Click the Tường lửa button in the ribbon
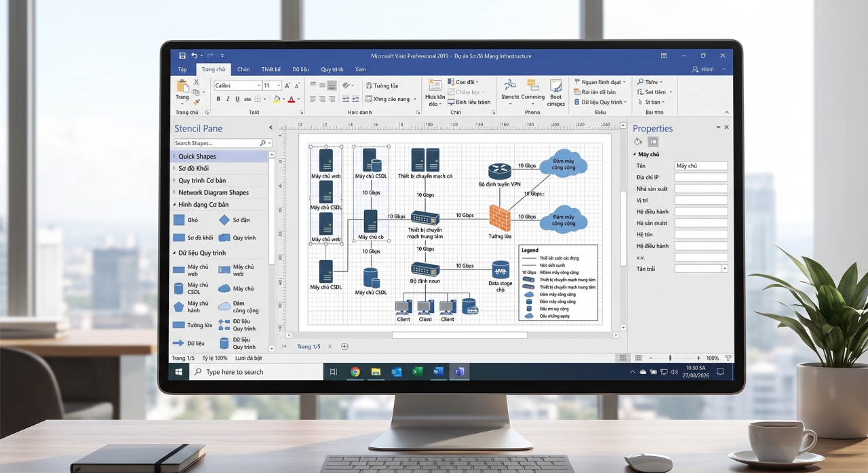 [x=382, y=86]
